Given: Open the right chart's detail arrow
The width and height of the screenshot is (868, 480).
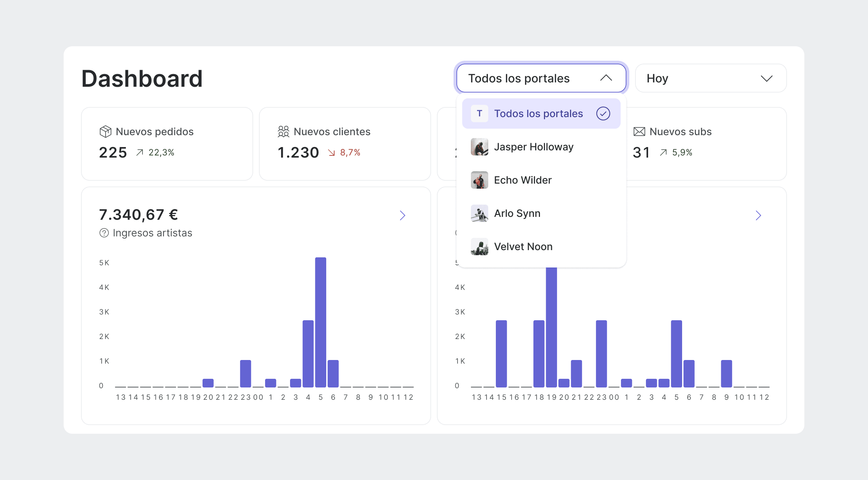Looking at the screenshot, I should 758,215.
